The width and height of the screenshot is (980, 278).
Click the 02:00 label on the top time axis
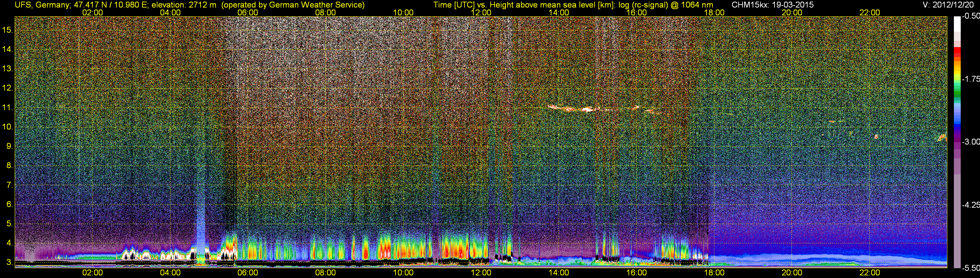(x=92, y=12)
